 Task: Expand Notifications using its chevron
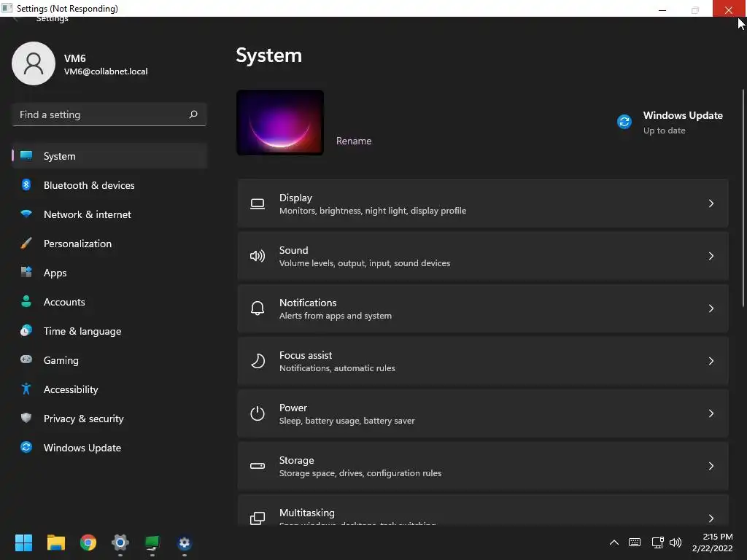[x=711, y=308]
